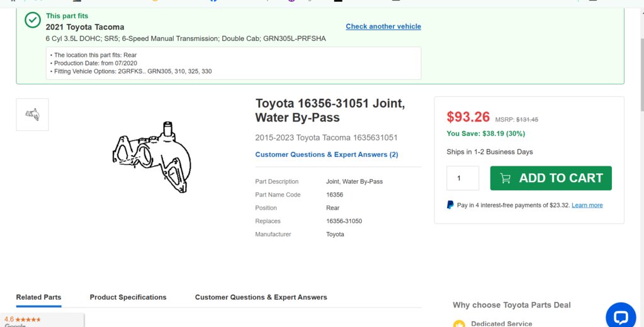This screenshot has width=644, height=327.
Task: Select the small part thumbnail image
Action: (33, 115)
